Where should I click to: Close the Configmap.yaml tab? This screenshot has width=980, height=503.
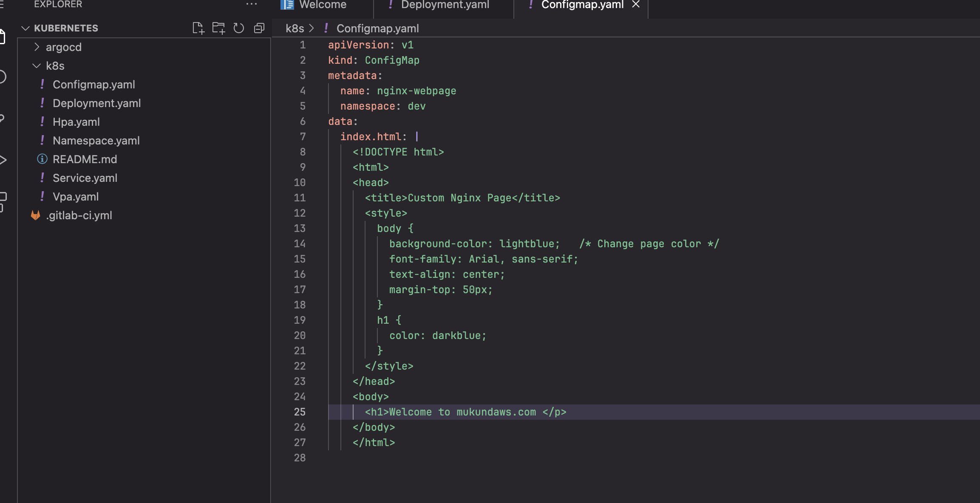coord(636,4)
